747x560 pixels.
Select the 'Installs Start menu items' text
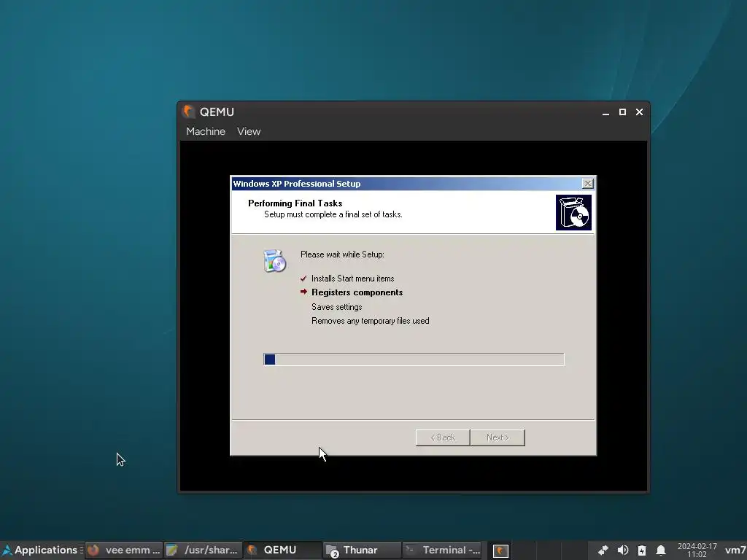coord(352,279)
